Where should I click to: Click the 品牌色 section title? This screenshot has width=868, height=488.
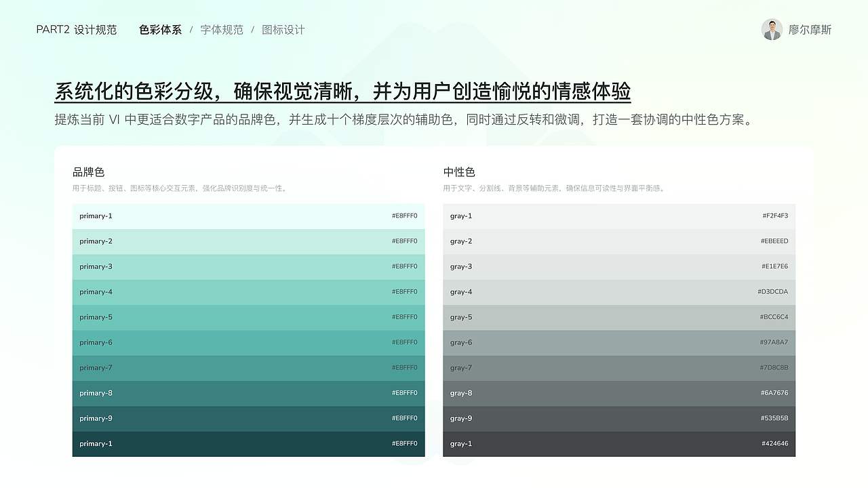pyautogui.click(x=89, y=172)
